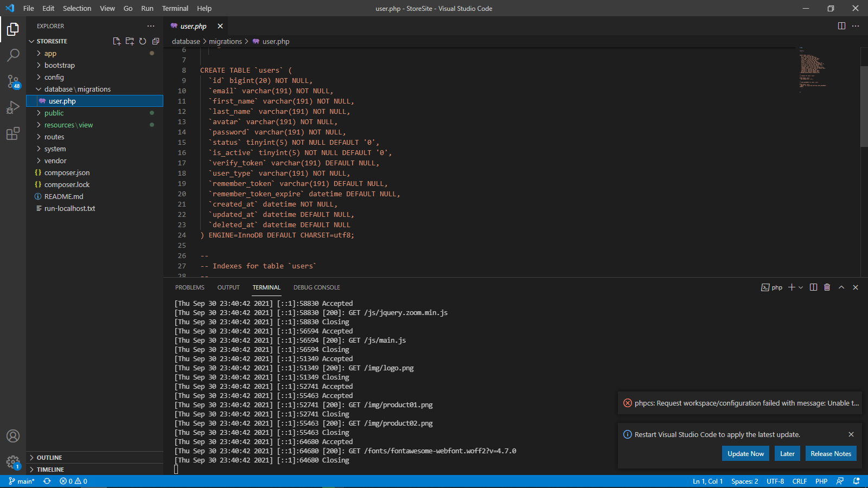Screen dimensions: 868x488
Task: Open the File menu
Action: click(29, 8)
